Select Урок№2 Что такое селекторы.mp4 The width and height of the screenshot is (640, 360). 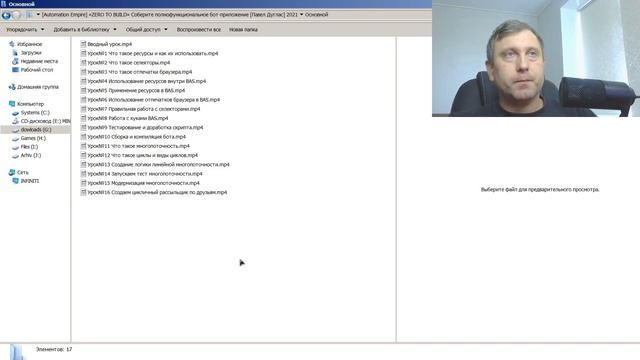tap(129, 62)
